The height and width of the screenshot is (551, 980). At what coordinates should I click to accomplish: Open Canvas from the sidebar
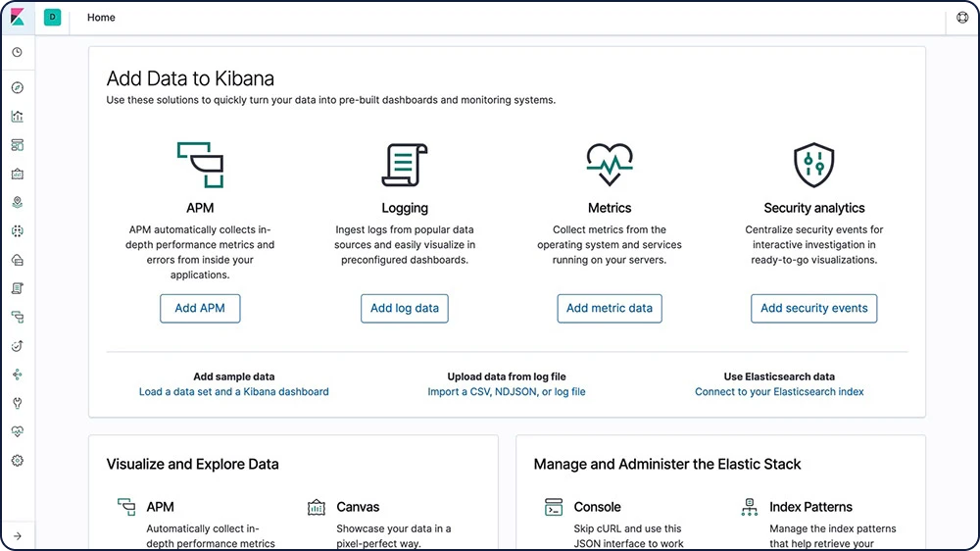click(x=18, y=174)
